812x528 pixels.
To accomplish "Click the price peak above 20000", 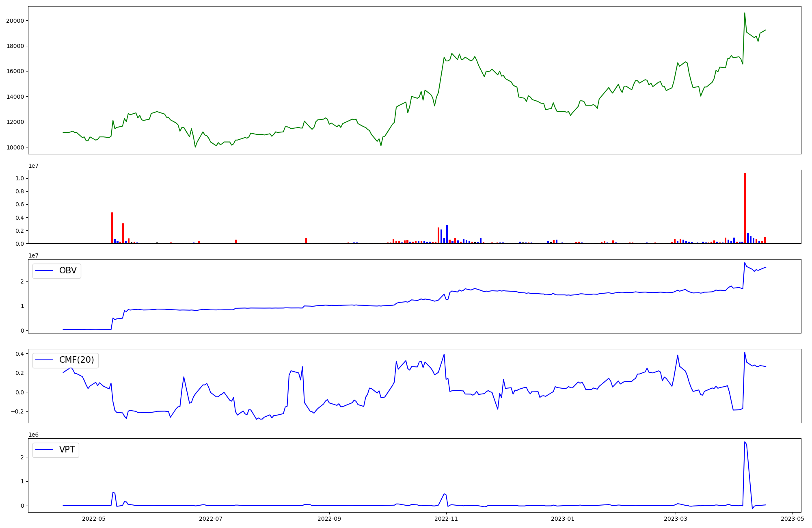I will (744, 13).
